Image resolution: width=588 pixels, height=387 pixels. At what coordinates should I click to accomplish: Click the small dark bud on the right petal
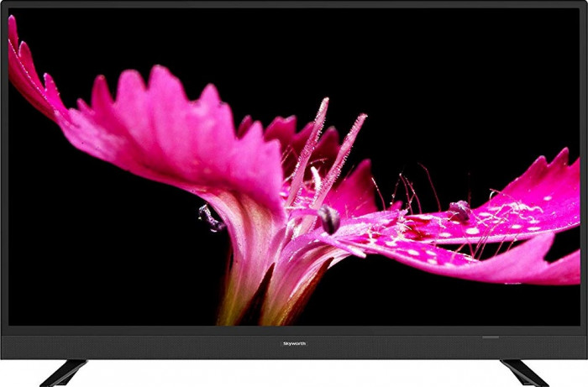click(x=459, y=210)
